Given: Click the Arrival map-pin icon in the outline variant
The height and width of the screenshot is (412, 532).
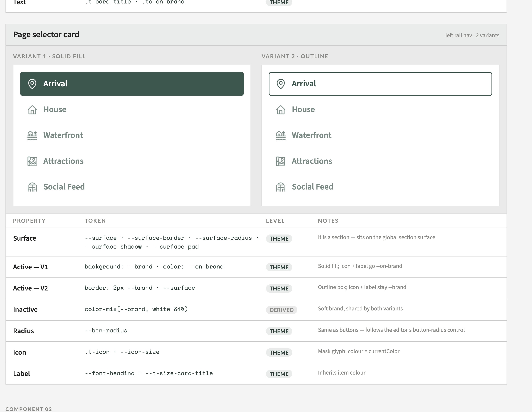Looking at the screenshot, I should (x=281, y=84).
